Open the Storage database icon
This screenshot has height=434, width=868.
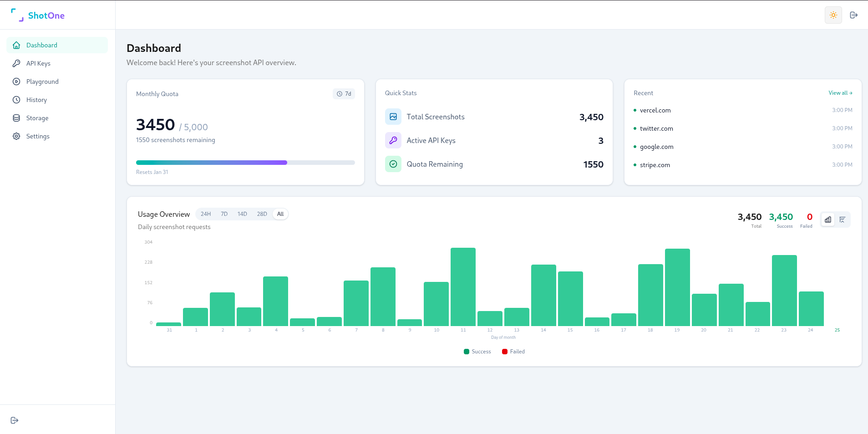(x=16, y=118)
